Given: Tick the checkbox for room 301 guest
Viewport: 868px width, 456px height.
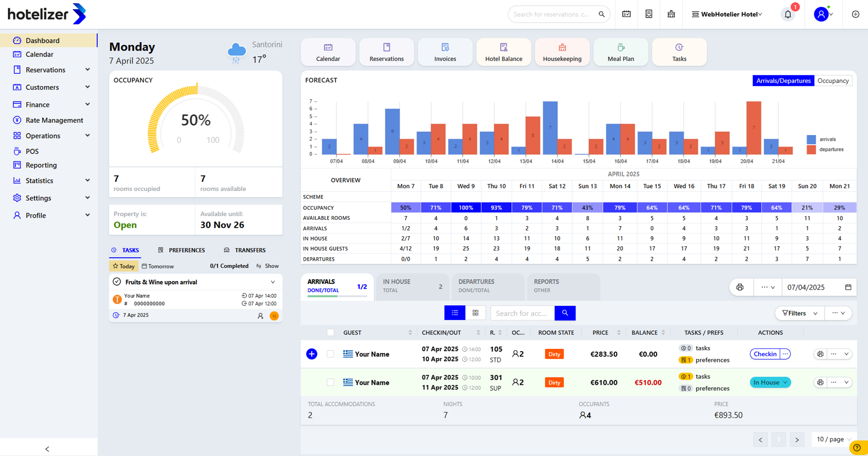Looking at the screenshot, I should click(330, 382).
